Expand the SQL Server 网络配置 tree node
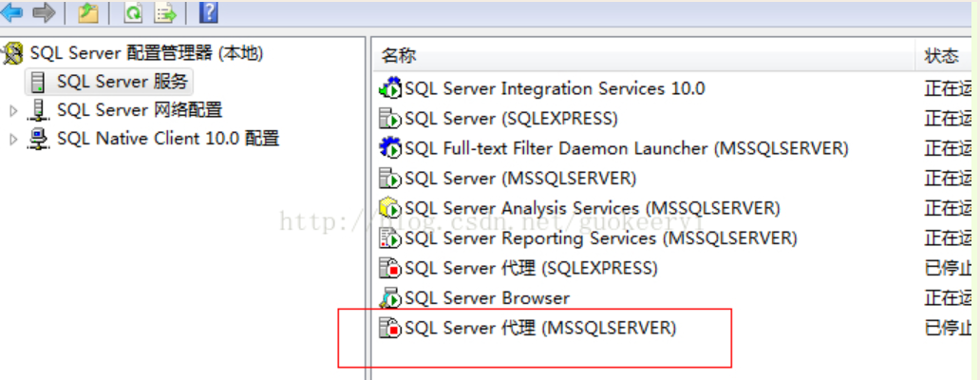The height and width of the screenshot is (380, 980). tap(13, 111)
